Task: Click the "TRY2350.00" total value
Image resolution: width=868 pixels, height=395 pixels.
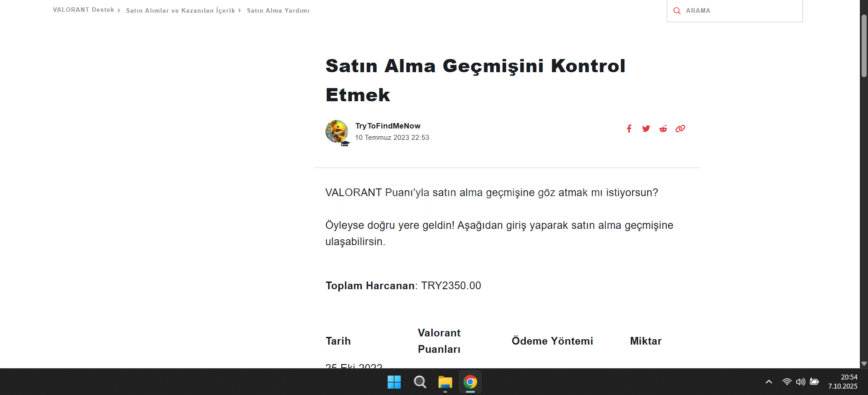Action: coord(451,286)
